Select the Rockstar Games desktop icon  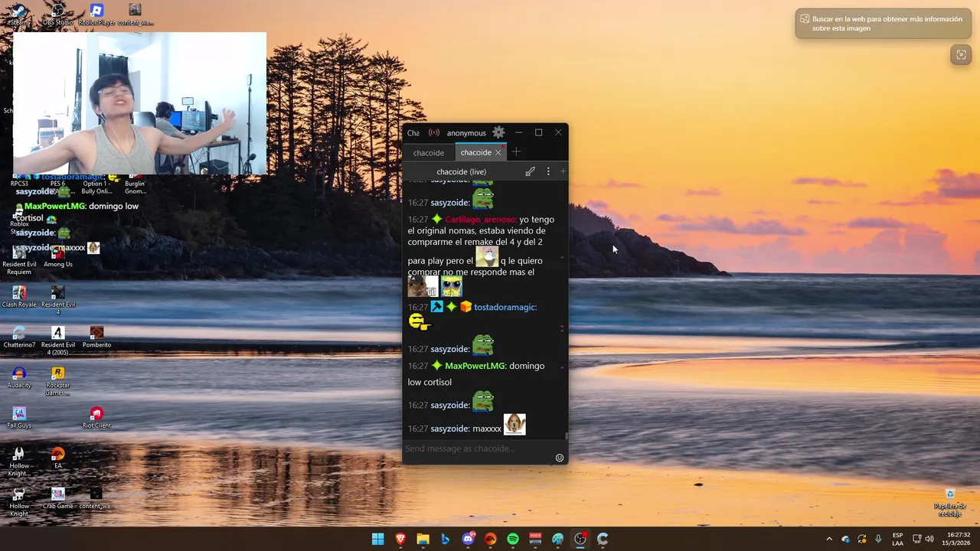click(x=58, y=381)
